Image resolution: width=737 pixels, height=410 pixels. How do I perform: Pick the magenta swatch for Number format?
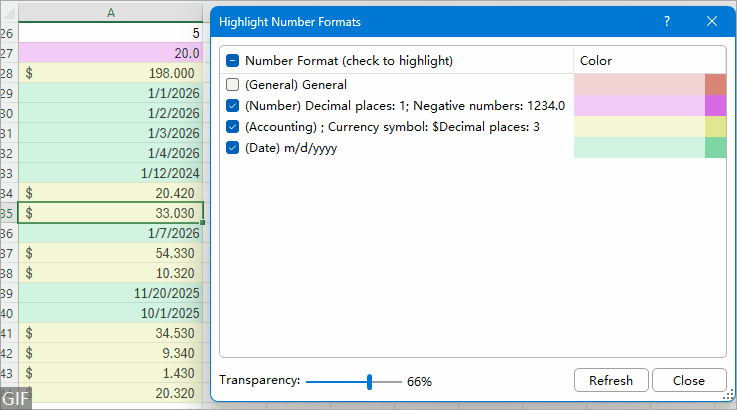[x=715, y=106]
